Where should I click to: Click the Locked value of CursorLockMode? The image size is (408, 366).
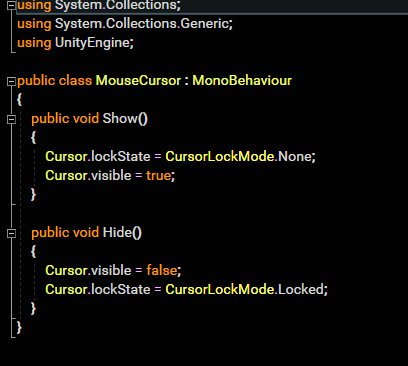coord(301,289)
